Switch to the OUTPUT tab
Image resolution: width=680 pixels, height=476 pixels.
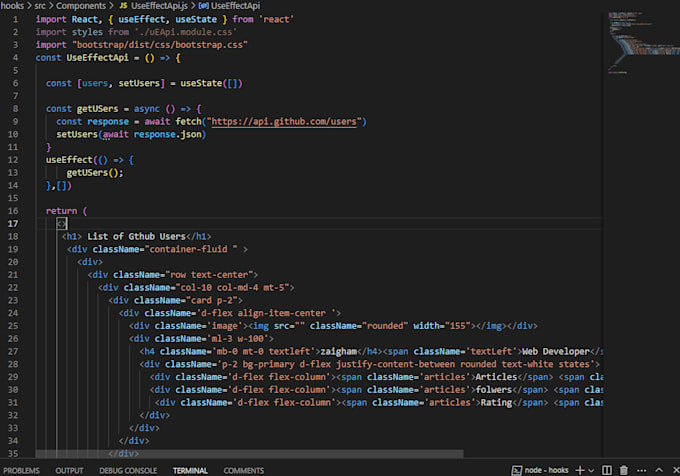click(69, 471)
